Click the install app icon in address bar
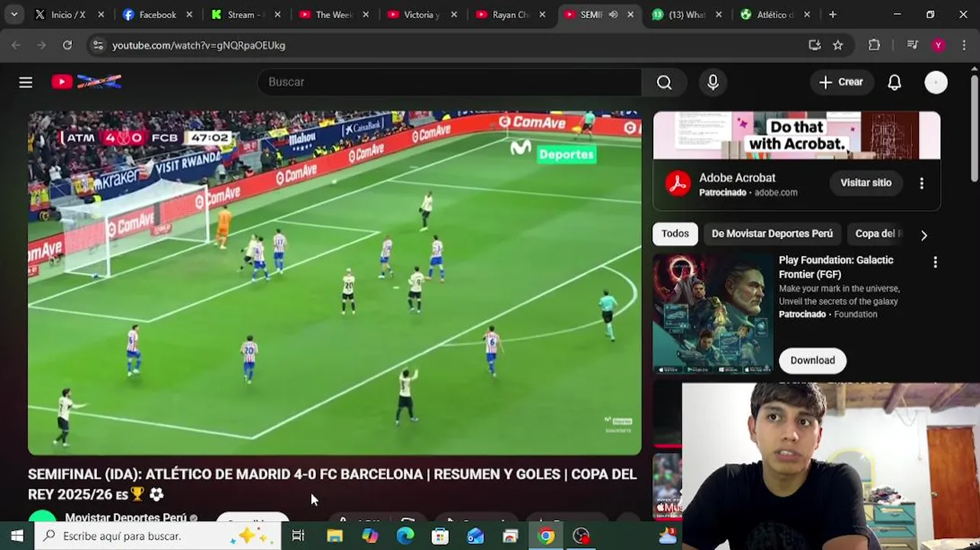Viewport: 980px width, 550px height. click(814, 45)
